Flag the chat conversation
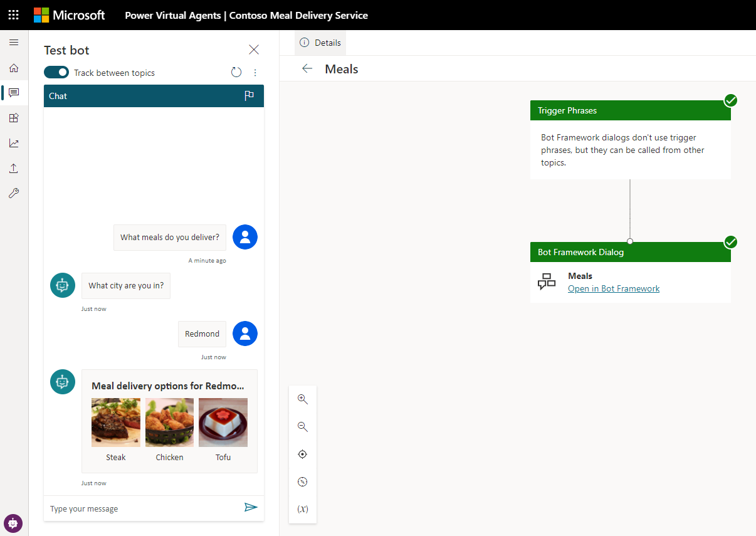The height and width of the screenshot is (536, 756). (x=249, y=96)
